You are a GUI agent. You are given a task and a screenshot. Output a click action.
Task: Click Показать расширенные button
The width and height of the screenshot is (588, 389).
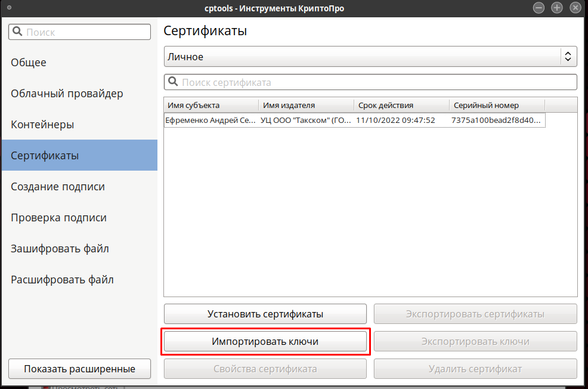pyautogui.click(x=79, y=369)
